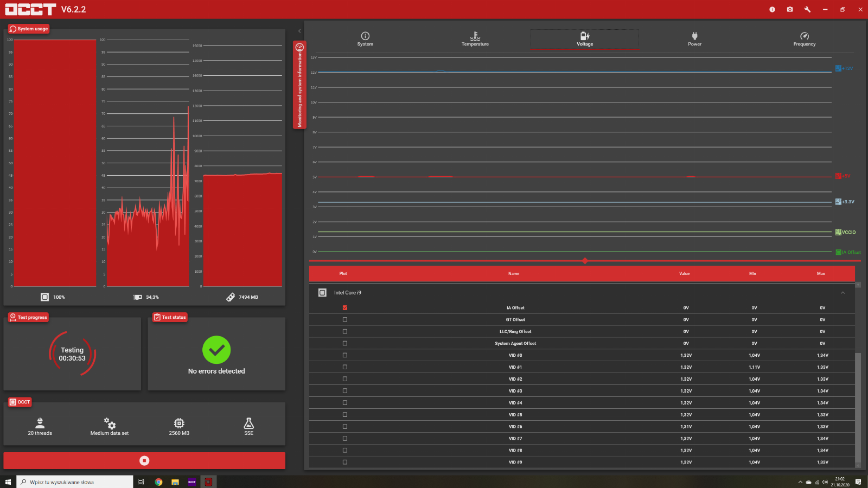Click the green No errors detected checkmark
This screenshot has height=488, width=868.
coord(216,350)
